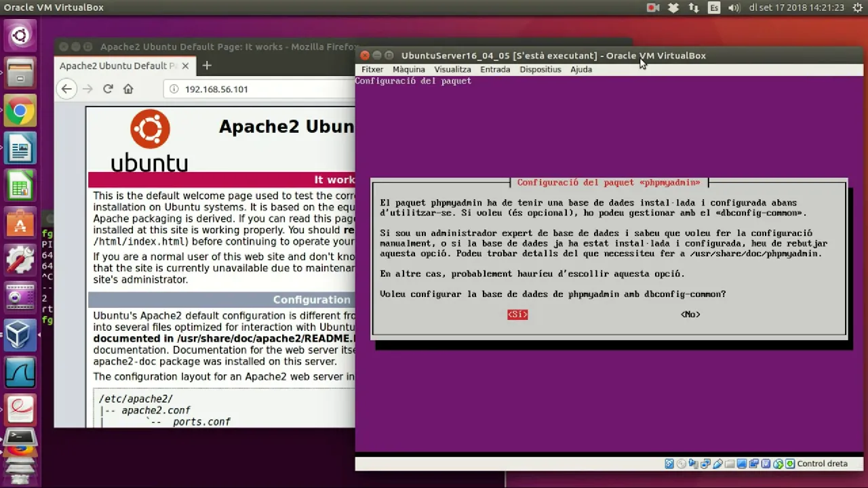Click the screen recording indicator in top panel
This screenshot has width=868, height=488.
tap(653, 8)
